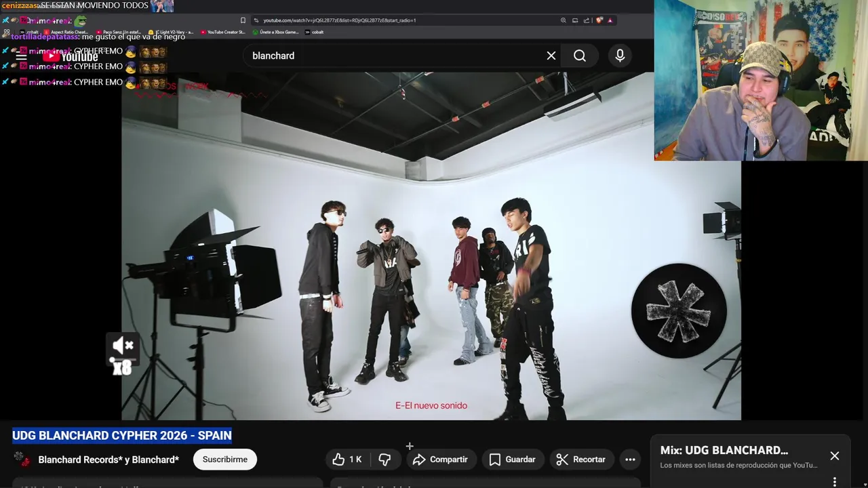Dislike the video with thumbs-down

pos(384,460)
